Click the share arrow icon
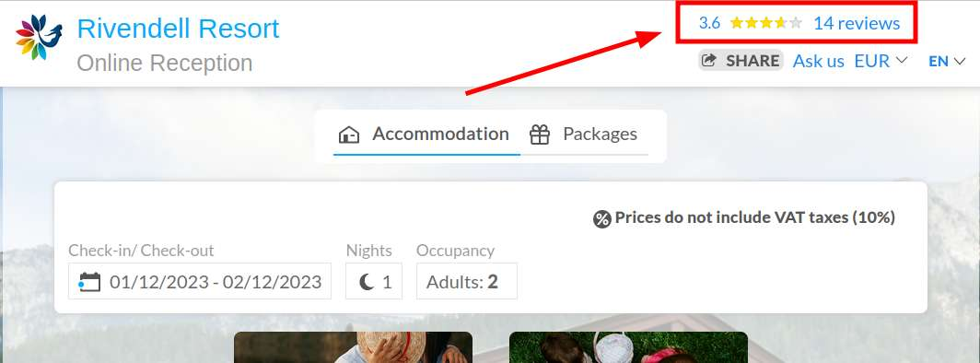980x363 pixels. coord(709,61)
